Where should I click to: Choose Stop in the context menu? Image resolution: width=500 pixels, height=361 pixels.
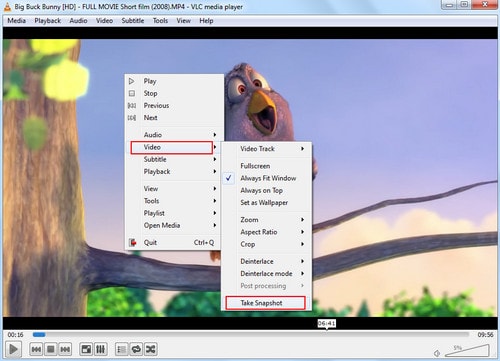[x=174, y=93]
